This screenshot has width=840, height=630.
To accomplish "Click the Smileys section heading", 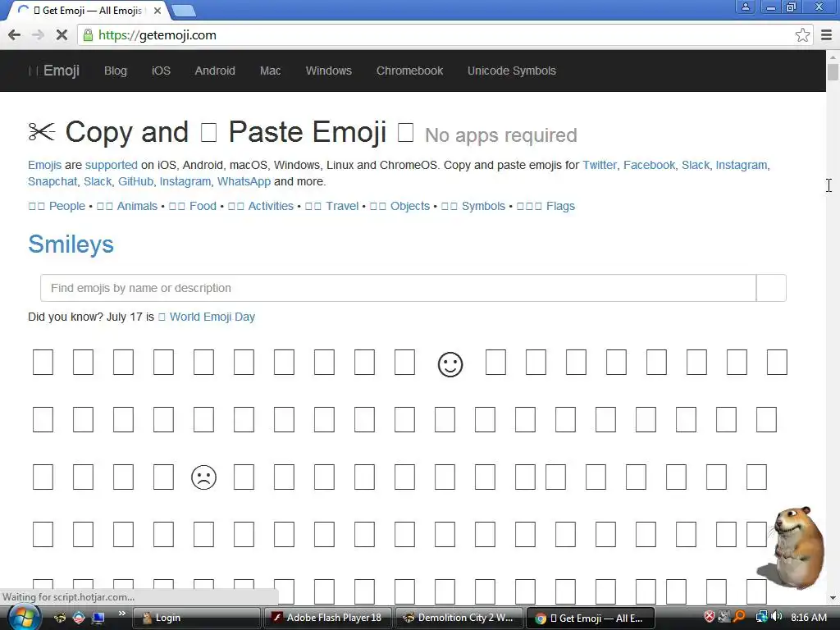I will tap(71, 244).
